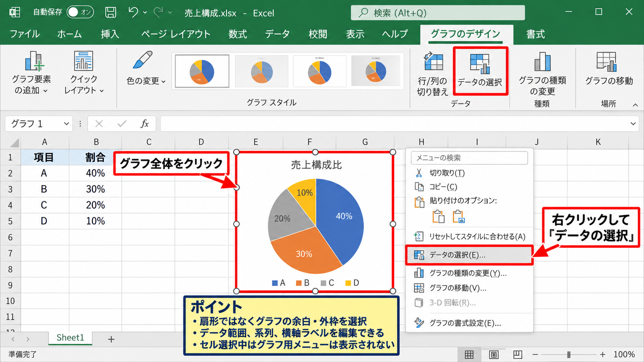Image resolution: width=644 pixels, height=362 pixels.
Task: Choose コピー(C) from context menu
Action: point(469,187)
